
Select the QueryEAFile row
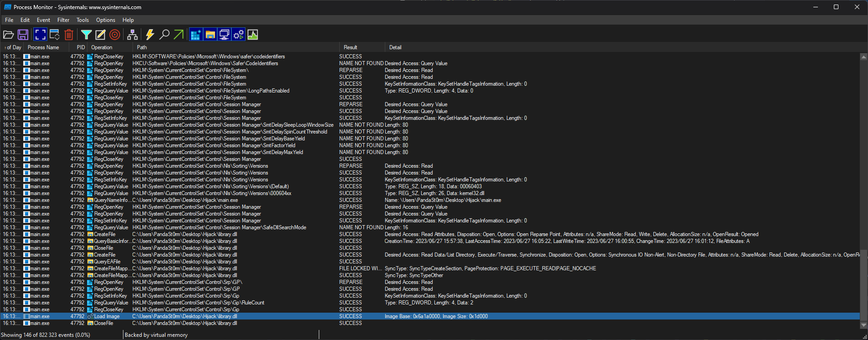point(430,262)
